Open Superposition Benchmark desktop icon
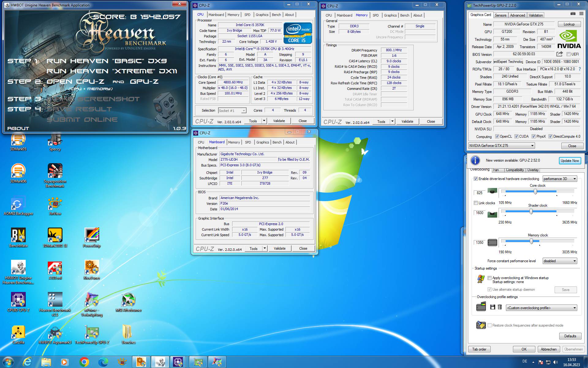588x368 pixels. pos(55,175)
